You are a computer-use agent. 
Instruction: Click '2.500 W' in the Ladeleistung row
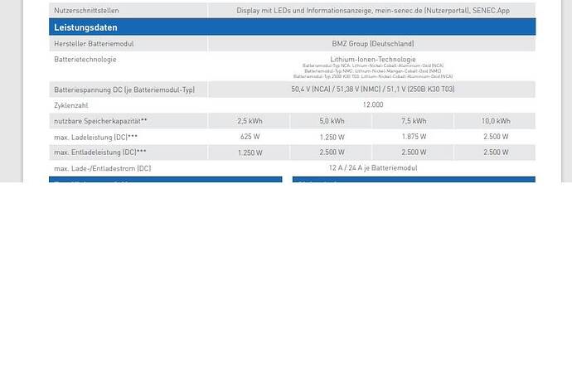[496, 137]
